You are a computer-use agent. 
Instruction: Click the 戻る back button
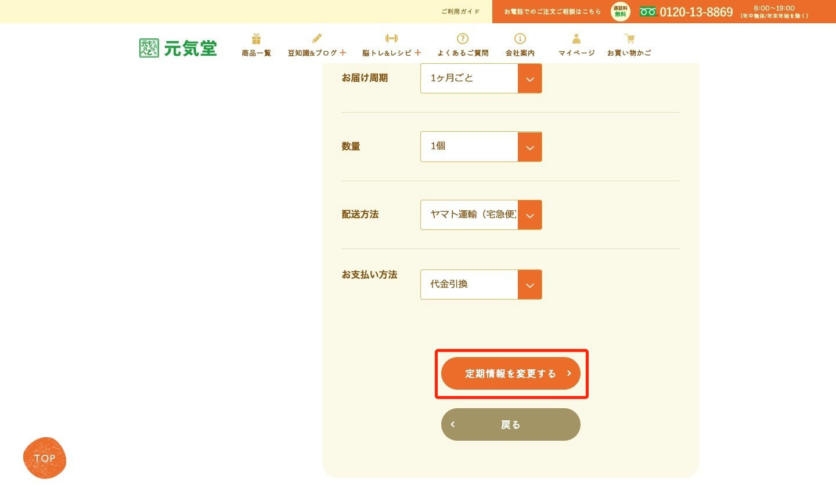click(x=511, y=424)
